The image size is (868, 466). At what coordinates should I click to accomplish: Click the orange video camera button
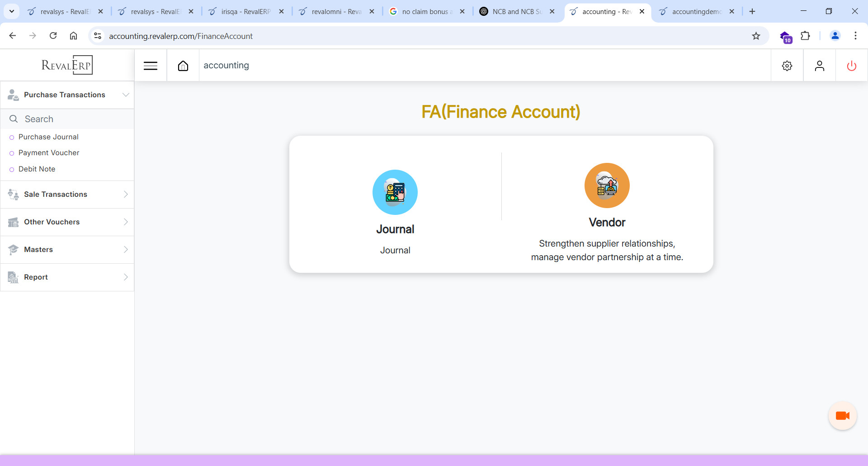pos(842,416)
